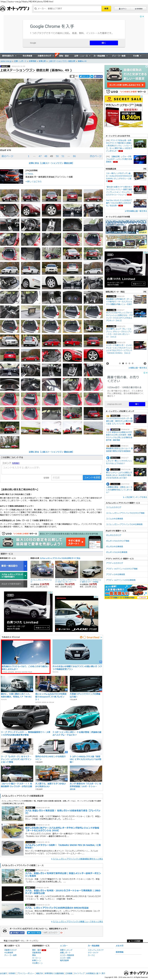The width and height of the screenshot is (148, 980).
Task: Expand その他 navigation dropdown
Action: coord(137,56)
